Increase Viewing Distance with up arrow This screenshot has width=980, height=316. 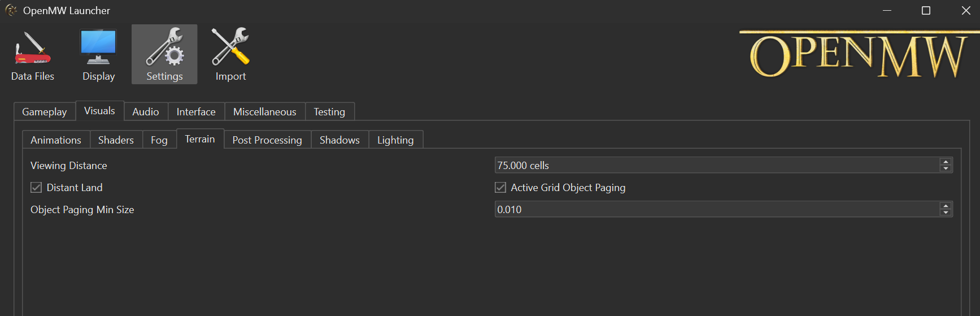click(x=946, y=162)
